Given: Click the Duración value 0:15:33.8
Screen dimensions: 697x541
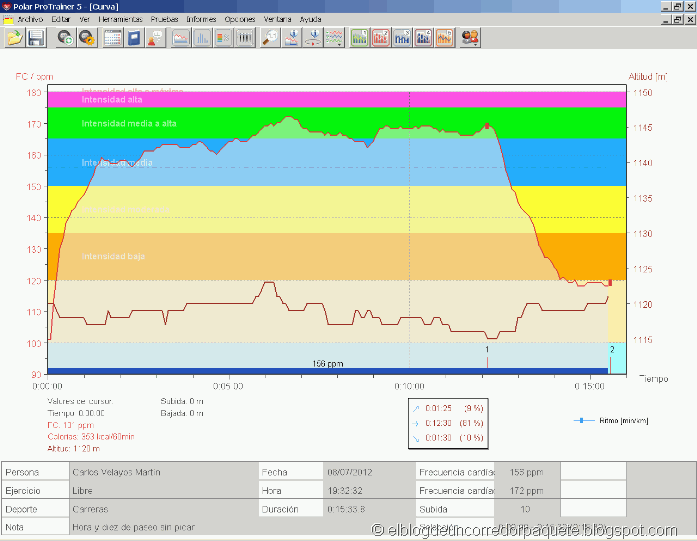Looking at the screenshot, I should 346,509.
